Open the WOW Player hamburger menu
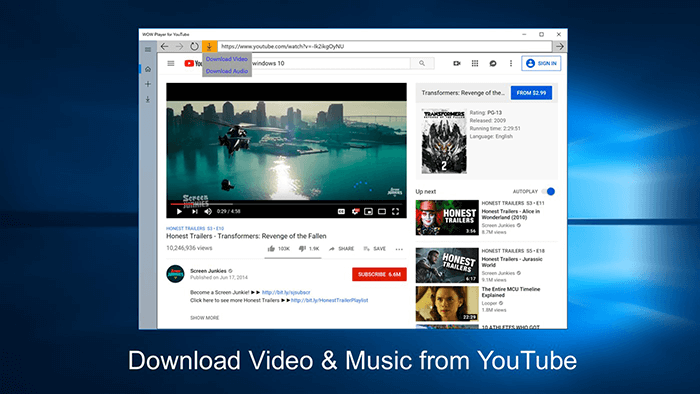The height and width of the screenshot is (394, 700). click(x=148, y=50)
